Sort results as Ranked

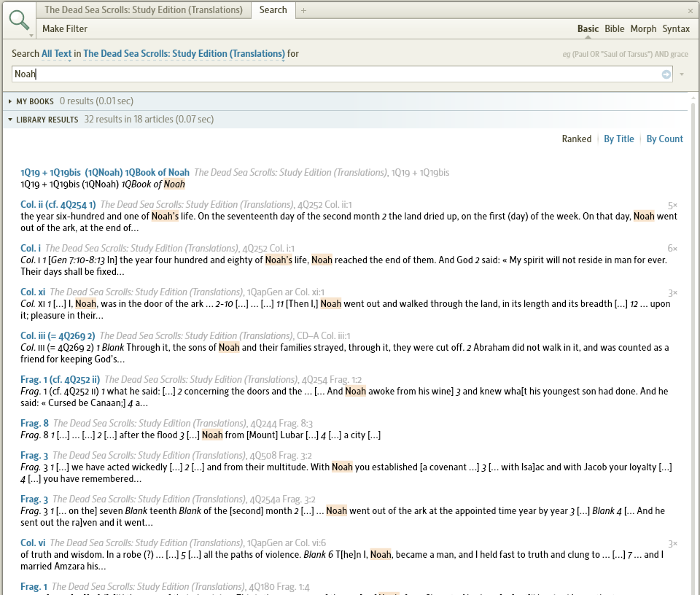(576, 139)
